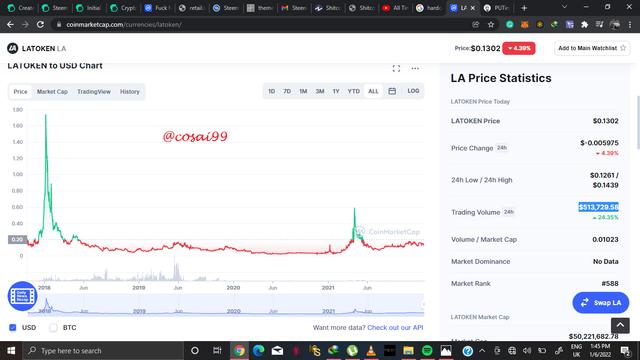
Task: Set chart range to YTD
Action: click(x=353, y=91)
